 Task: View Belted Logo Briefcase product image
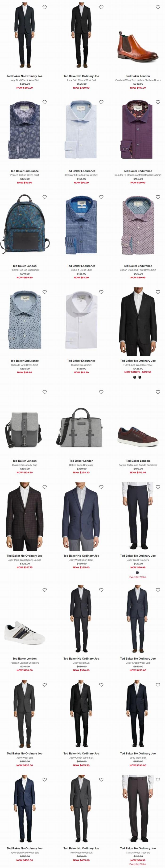pyautogui.click(x=81, y=428)
